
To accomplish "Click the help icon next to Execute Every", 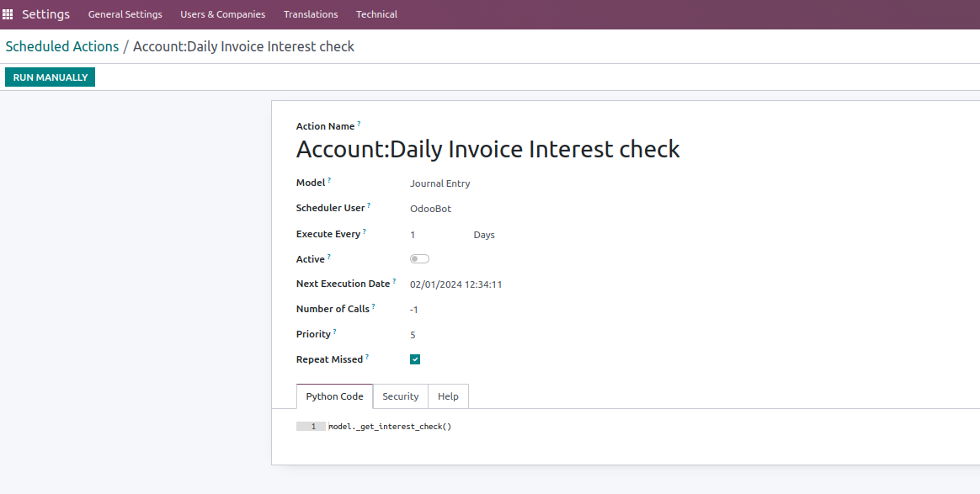I will tap(365, 231).
